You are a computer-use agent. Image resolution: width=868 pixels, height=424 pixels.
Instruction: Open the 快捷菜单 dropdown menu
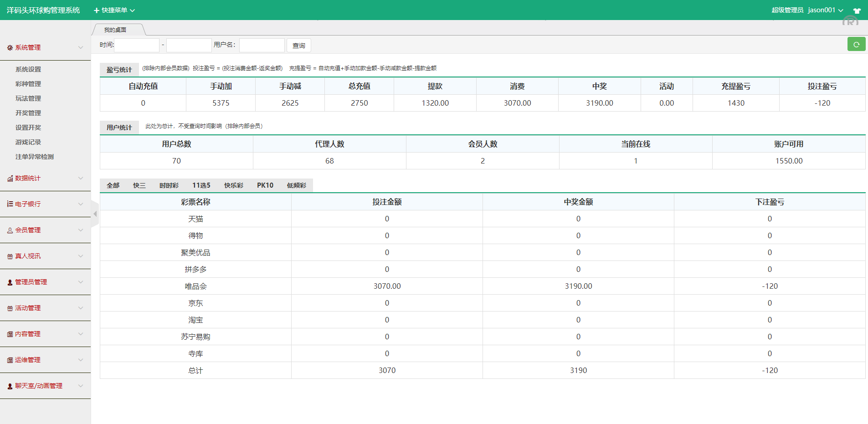(x=114, y=10)
